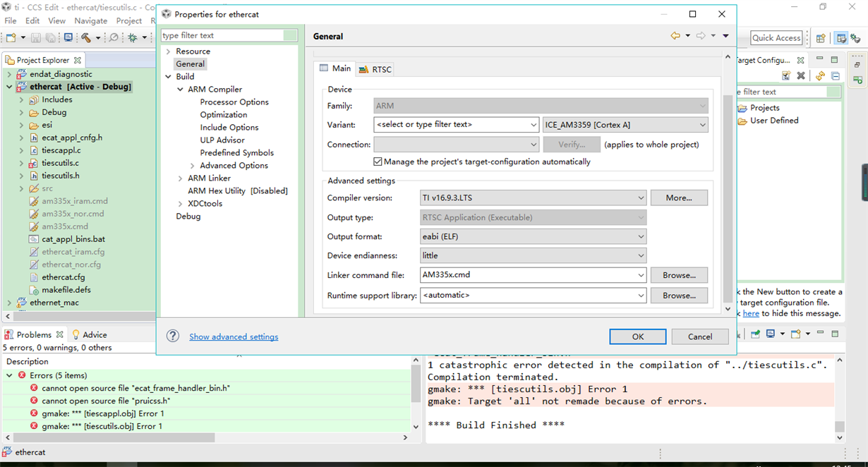
Task: Open the Compiler version dropdown
Action: coord(641,198)
